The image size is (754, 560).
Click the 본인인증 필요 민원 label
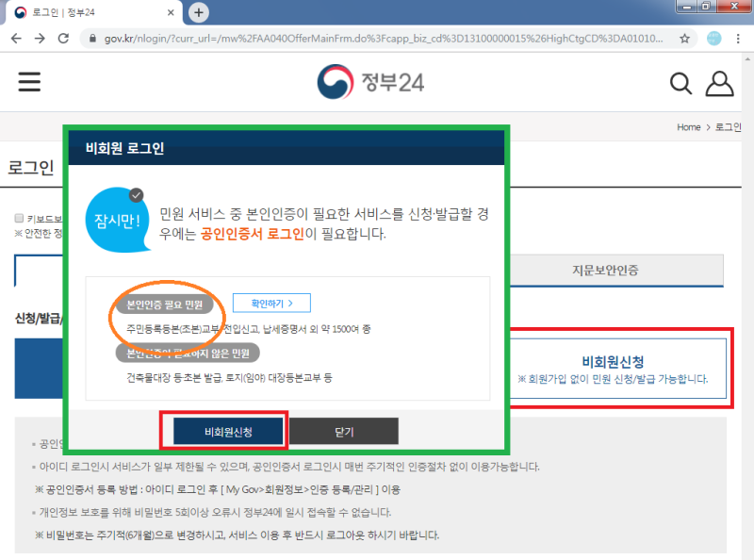click(164, 305)
